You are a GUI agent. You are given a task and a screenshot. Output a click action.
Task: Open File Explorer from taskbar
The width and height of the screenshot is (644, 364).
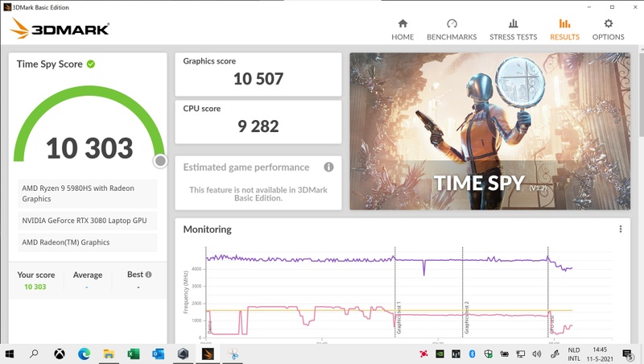coord(109,354)
